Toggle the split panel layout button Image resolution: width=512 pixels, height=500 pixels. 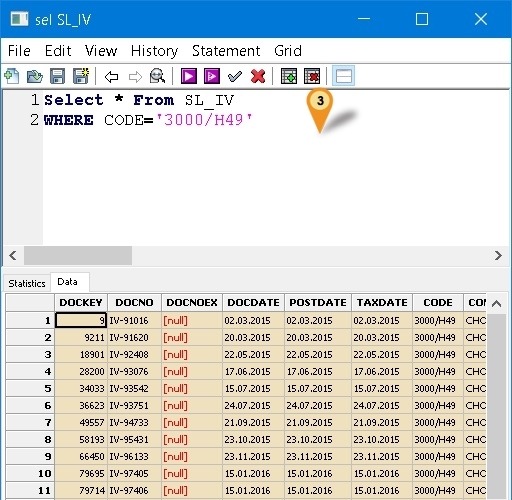[343, 76]
